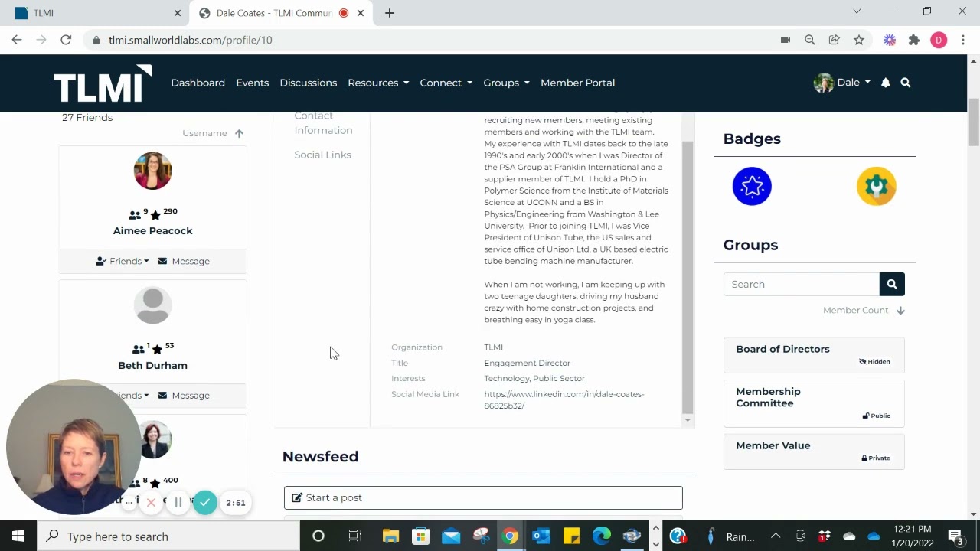Open Discussions page
The image size is (980, 551).
[308, 83]
